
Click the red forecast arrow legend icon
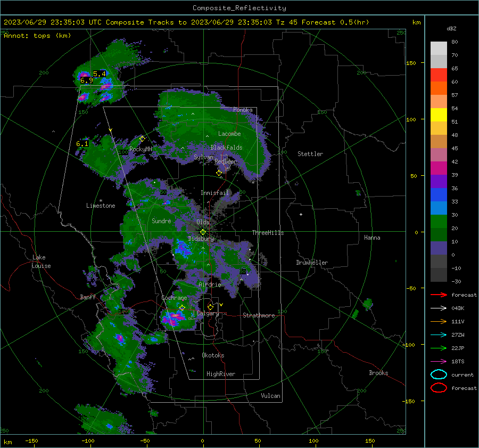click(x=439, y=295)
